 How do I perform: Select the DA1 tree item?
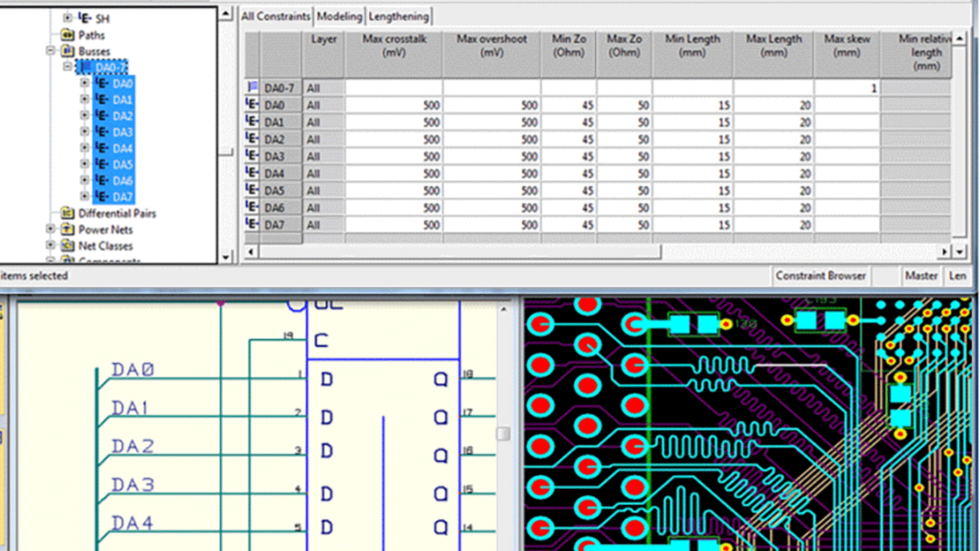click(123, 99)
